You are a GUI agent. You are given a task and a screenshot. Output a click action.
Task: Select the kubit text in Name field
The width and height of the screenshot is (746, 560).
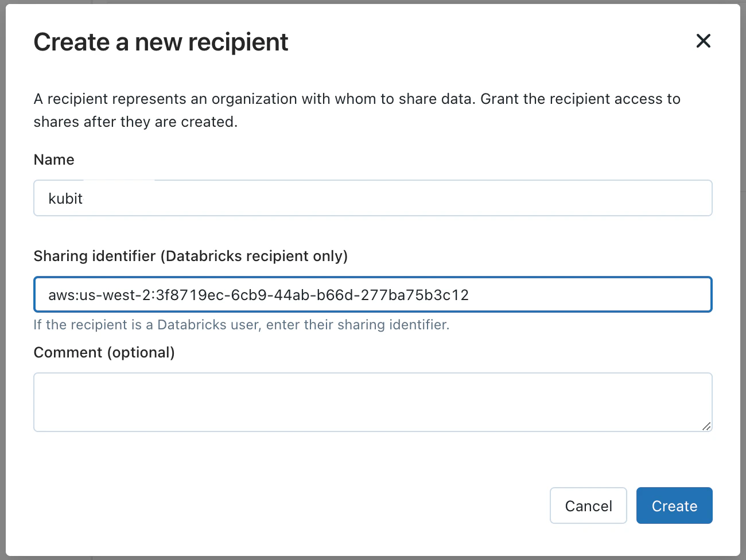click(65, 198)
